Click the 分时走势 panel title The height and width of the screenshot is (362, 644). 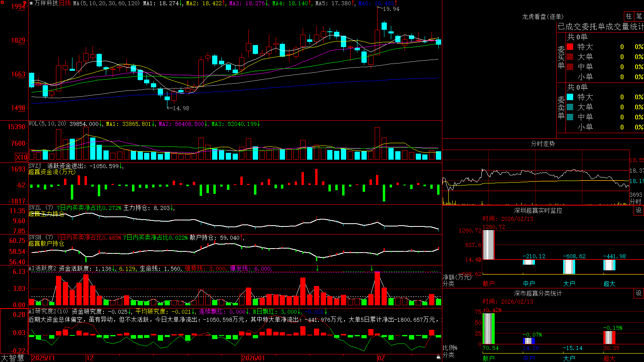pyautogui.click(x=543, y=144)
